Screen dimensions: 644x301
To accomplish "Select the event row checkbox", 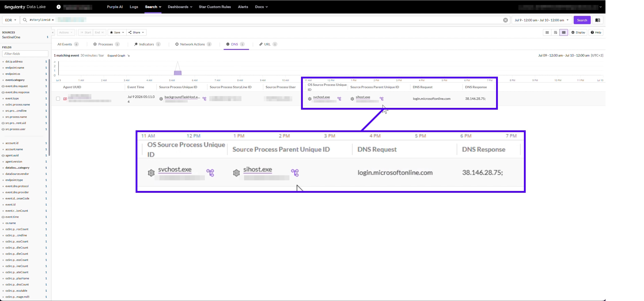I will tap(58, 99).
